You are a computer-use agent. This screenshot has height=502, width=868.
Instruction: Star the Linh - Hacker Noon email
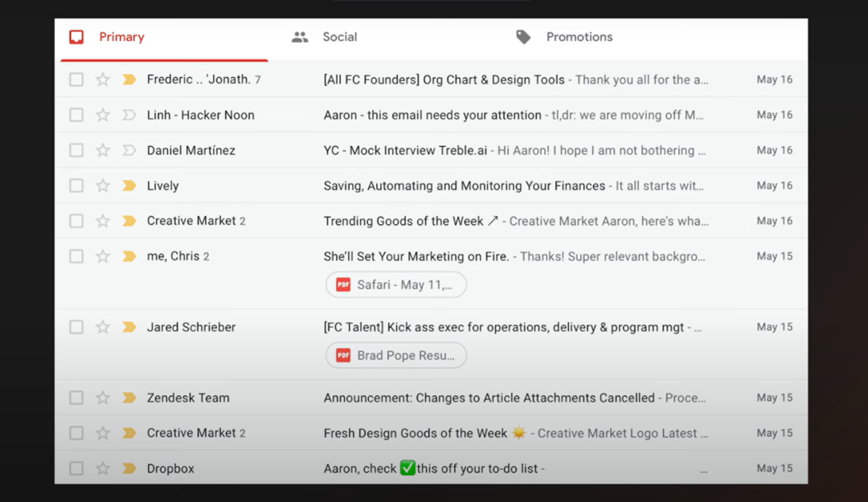[x=102, y=115]
